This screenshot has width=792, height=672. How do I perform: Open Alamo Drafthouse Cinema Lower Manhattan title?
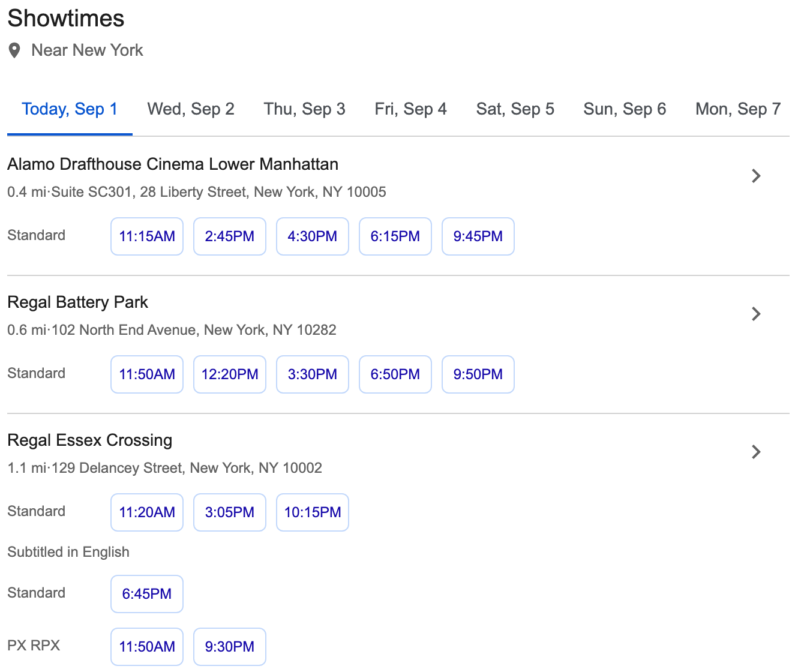tap(173, 164)
